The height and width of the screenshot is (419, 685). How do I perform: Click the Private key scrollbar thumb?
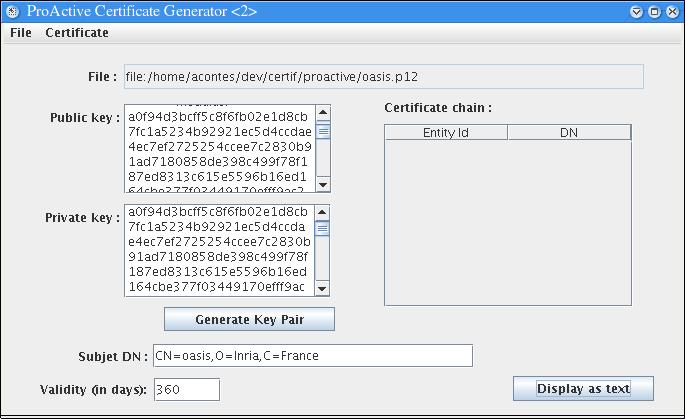click(322, 228)
